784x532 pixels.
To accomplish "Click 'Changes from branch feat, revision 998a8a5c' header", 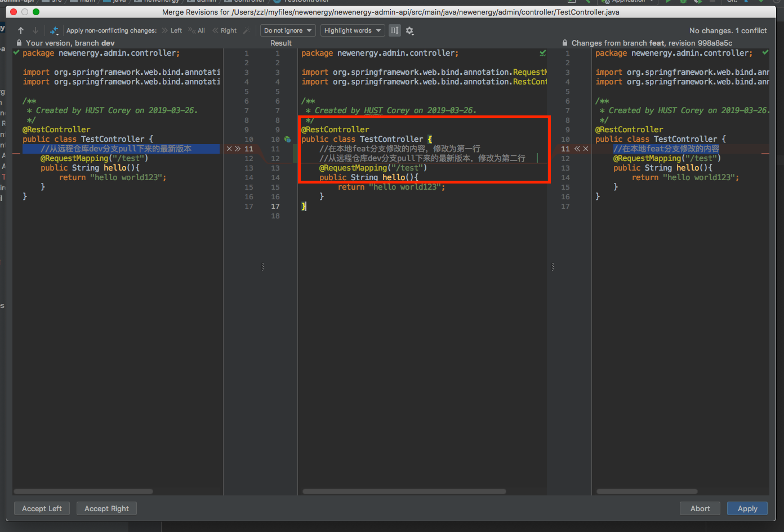I will [652, 43].
